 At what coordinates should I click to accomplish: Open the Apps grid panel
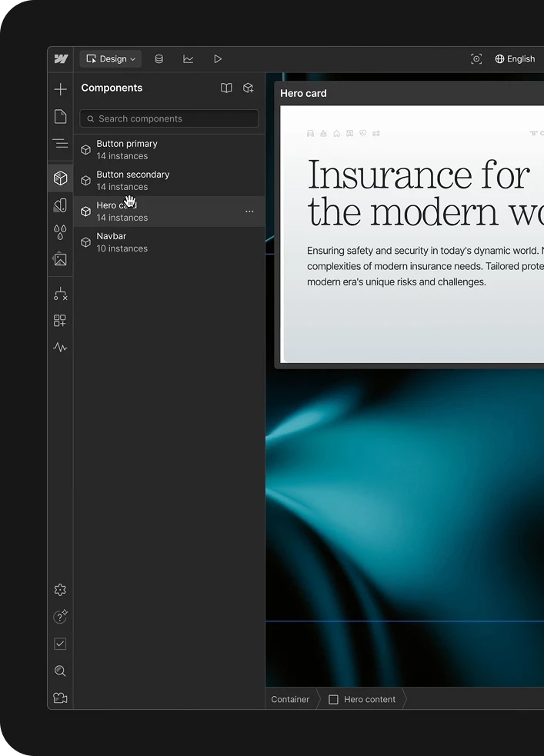click(x=61, y=321)
